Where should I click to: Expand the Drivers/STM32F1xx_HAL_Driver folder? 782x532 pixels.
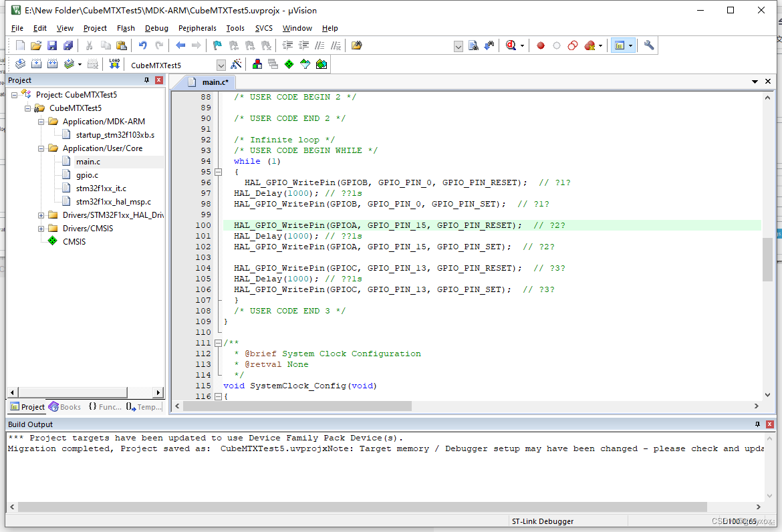pyautogui.click(x=41, y=215)
